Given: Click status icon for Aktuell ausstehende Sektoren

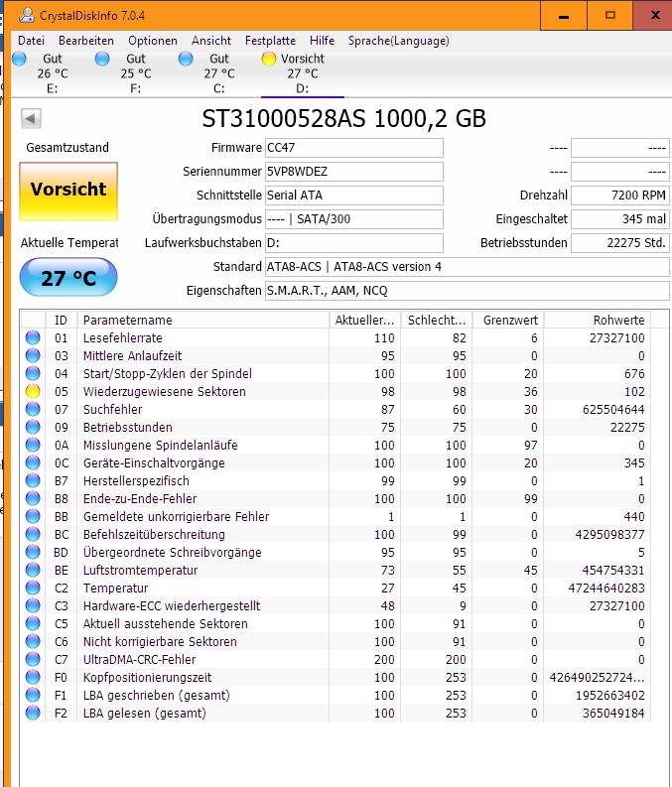Looking at the screenshot, I should (33, 624).
